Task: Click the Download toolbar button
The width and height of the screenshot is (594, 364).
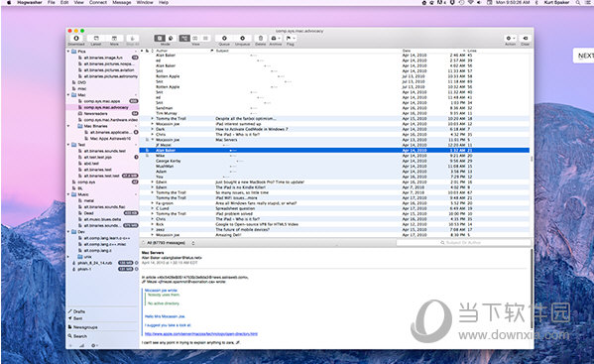Action: coord(76,39)
